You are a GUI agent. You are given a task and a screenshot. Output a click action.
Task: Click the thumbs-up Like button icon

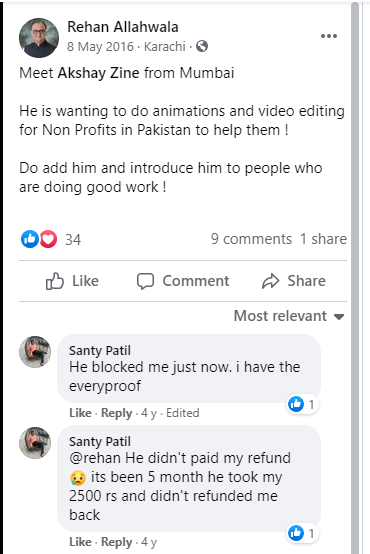(55, 281)
